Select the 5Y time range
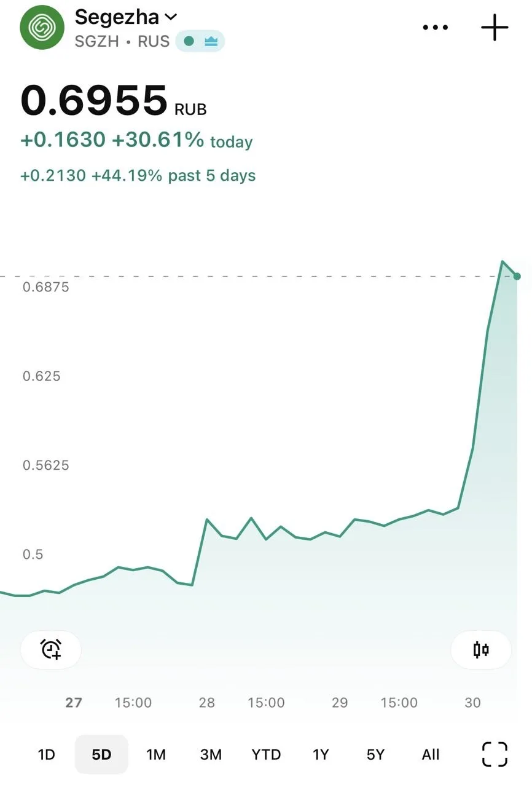Image resolution: width=532 pixels, height=787 pixels. 375,754
